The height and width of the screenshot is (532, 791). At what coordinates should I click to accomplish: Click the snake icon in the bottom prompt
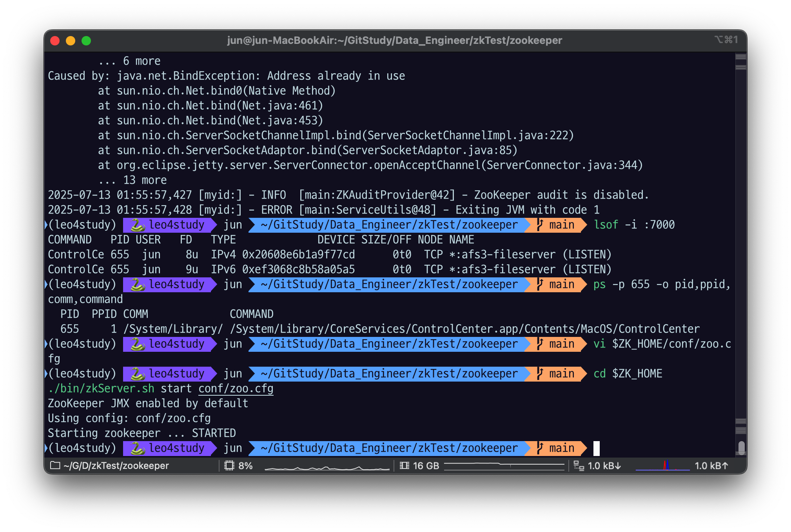tap(138, 448)
